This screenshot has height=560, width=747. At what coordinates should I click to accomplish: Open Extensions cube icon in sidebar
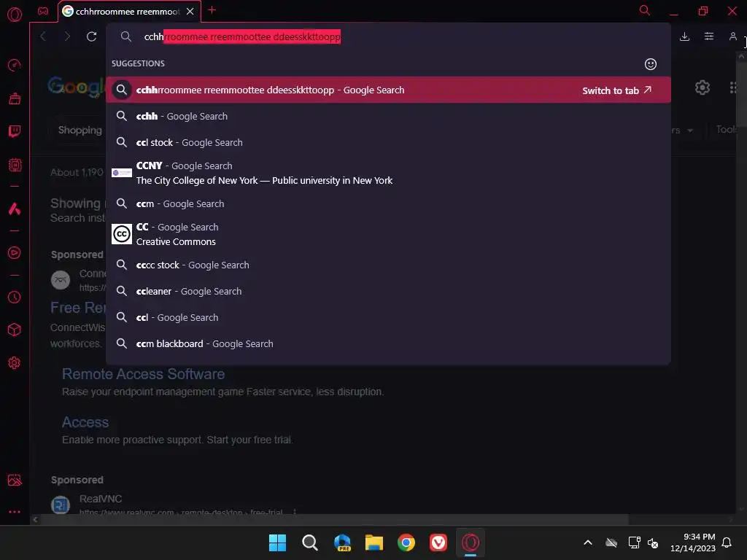click(x=15, y=330)
